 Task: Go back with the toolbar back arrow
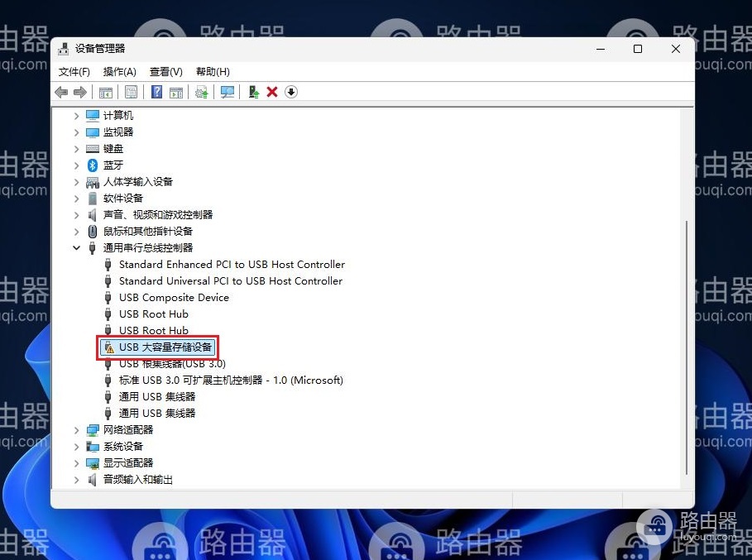coord(61,92)
